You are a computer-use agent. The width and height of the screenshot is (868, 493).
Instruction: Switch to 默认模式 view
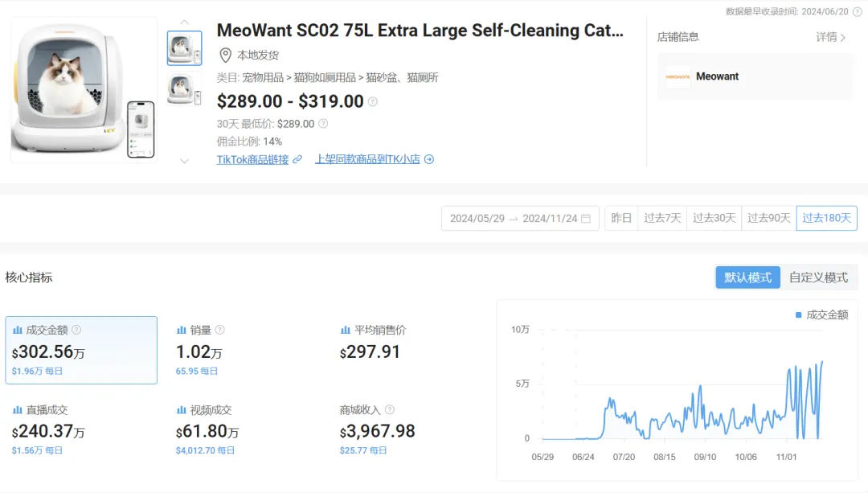click(747, 277)
